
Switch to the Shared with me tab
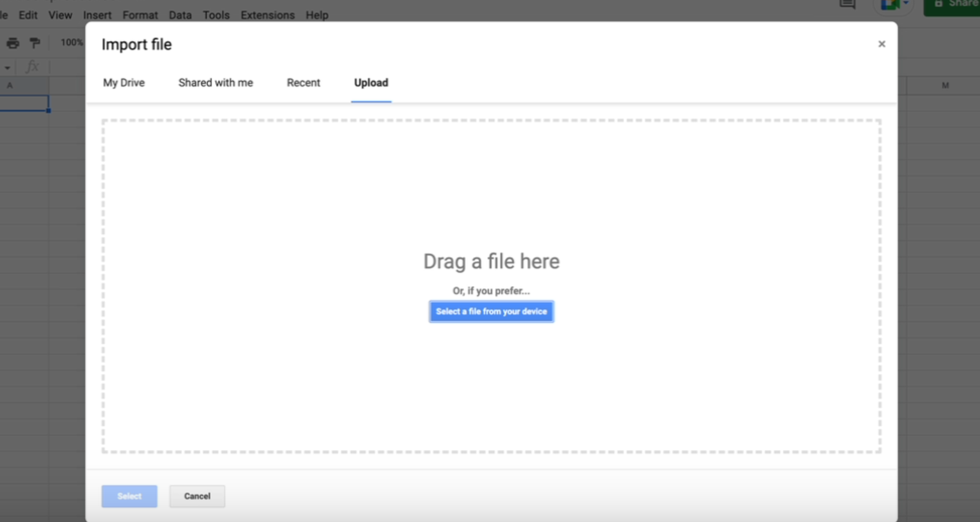tap(216, 82)
